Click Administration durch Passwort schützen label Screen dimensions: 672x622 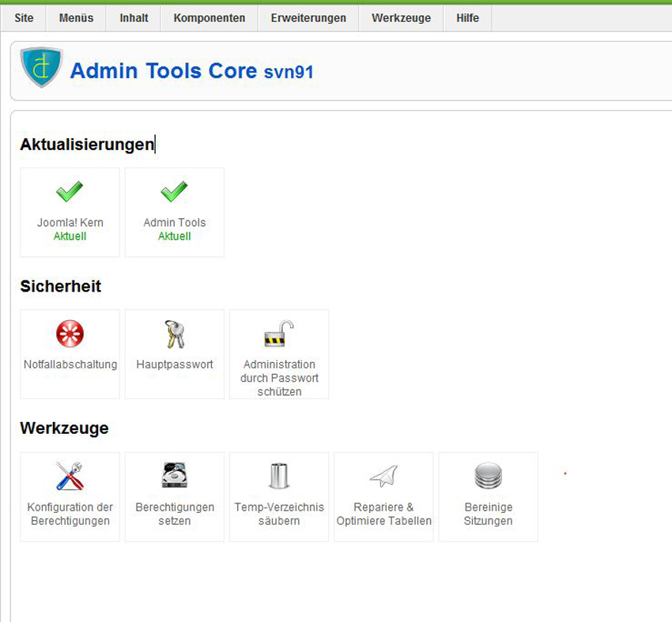[x=279, y=378]
